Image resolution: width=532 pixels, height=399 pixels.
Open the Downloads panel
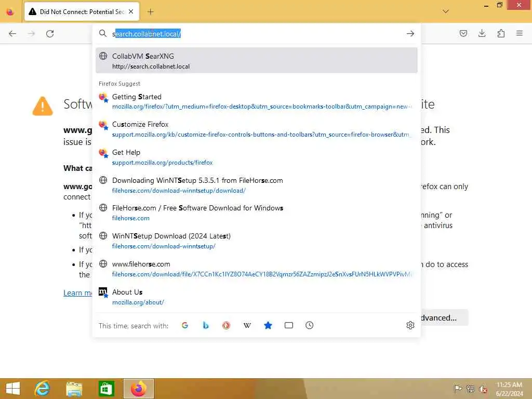pyautogui.click(x=482, y=33)
